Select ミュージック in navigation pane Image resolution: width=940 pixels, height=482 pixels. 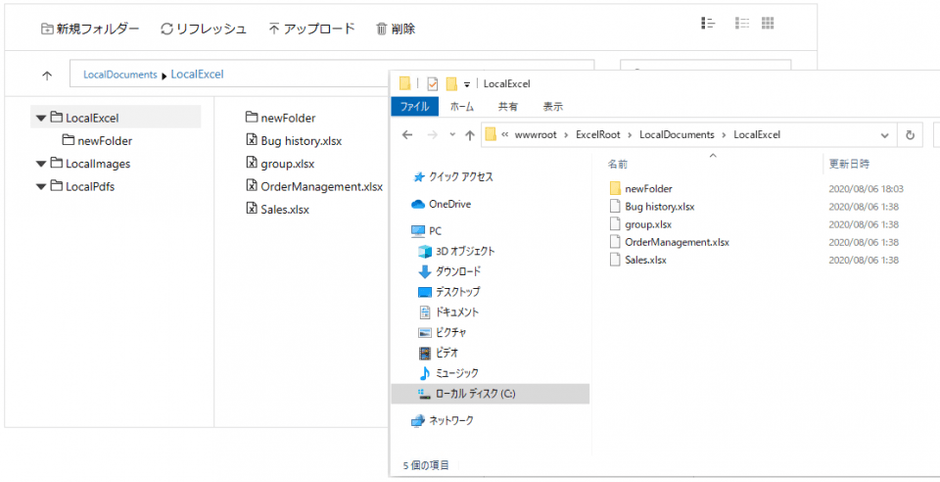click(x=448, y=373)
